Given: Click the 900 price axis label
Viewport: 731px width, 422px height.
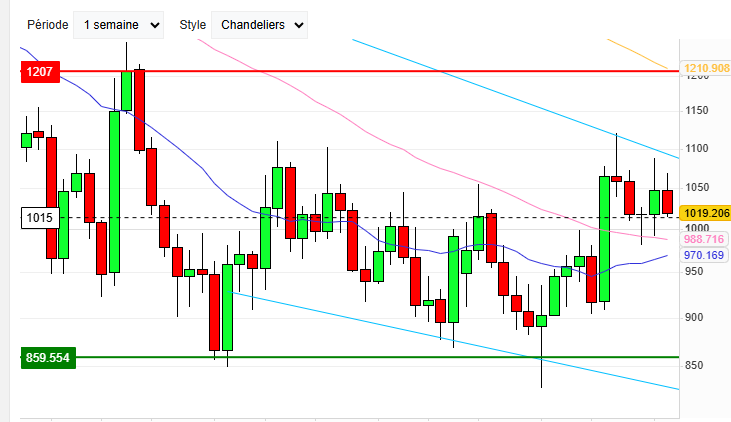Looking at the screenshot, I should 694,318.
